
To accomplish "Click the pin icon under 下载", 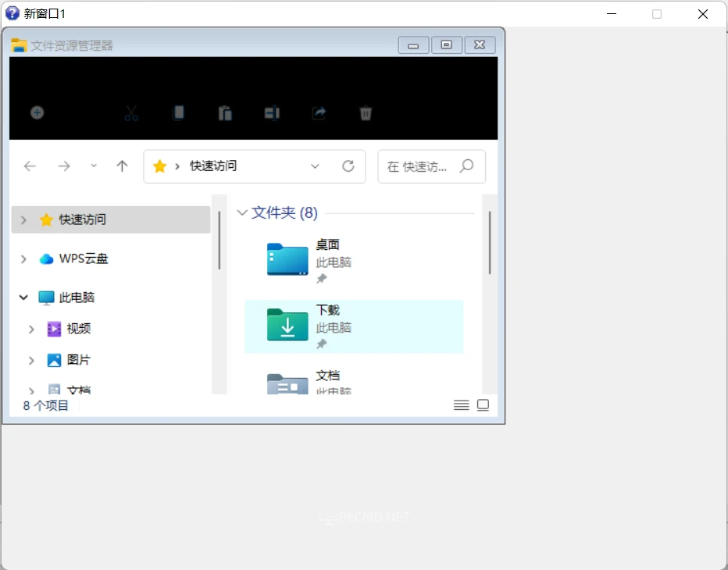I will pyautogui.click(x=321, y=344).
